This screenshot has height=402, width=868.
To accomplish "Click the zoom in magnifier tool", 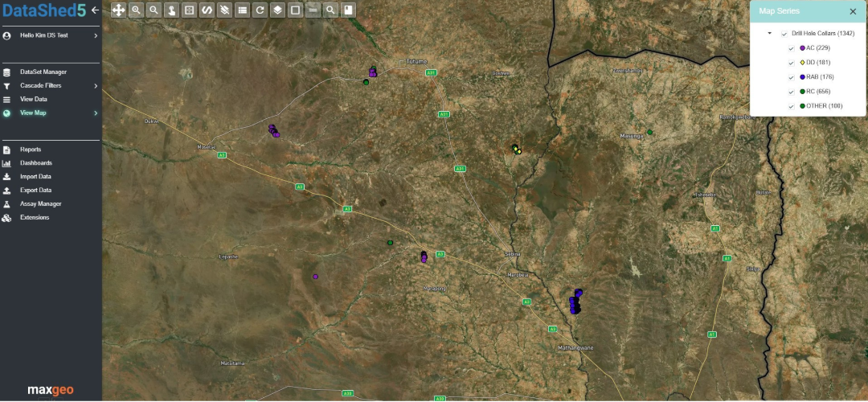I will pos(136,10).
